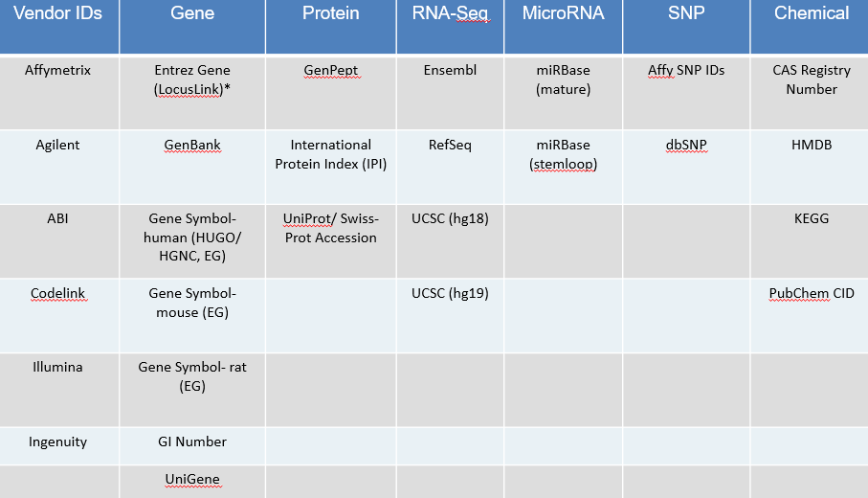
Task: Click the PubChem CID cell
Action: 811,293
